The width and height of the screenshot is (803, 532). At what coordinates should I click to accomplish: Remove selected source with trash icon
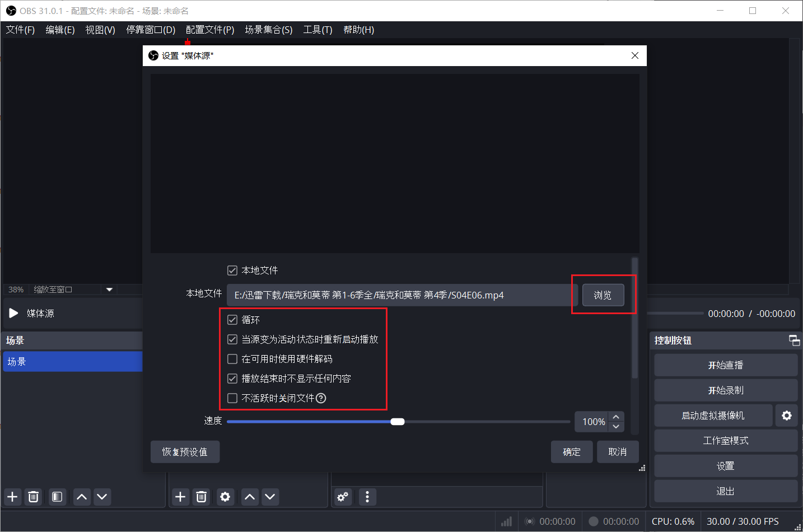tap(202, 497)
